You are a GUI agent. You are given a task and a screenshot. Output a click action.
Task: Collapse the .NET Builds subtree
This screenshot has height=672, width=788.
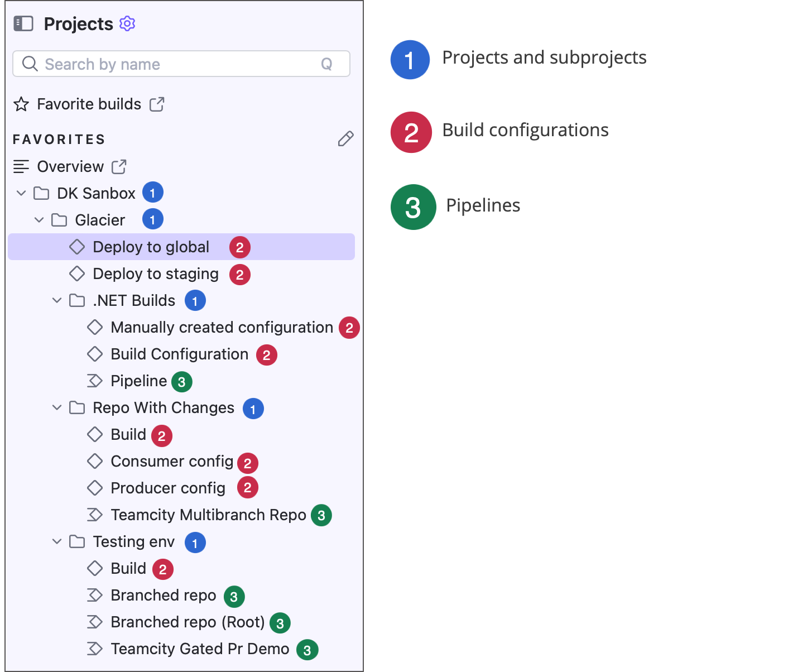57,300
